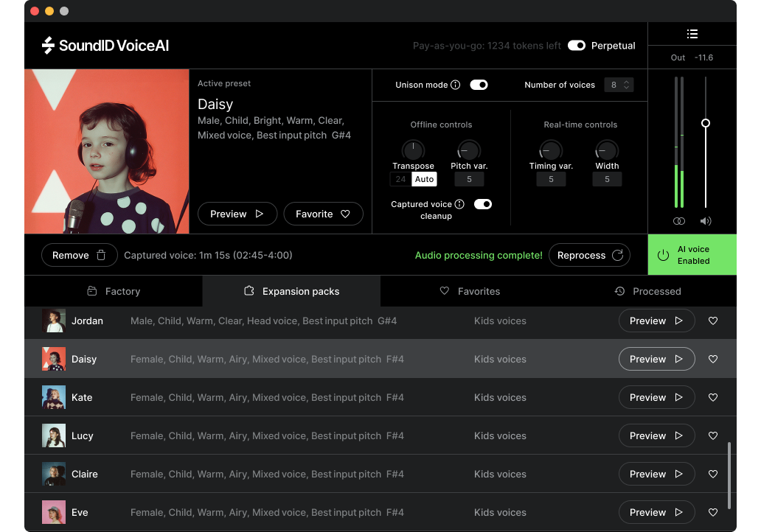This screenshot has height=532, width=761.
Task: Disable Captured voice cleanup switch
Action: tap(483, 204)
